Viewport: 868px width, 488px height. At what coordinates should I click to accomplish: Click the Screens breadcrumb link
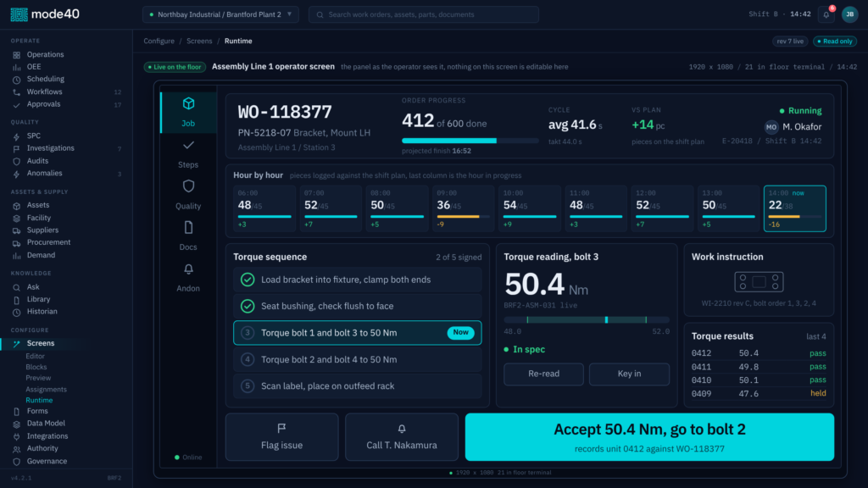199,41
